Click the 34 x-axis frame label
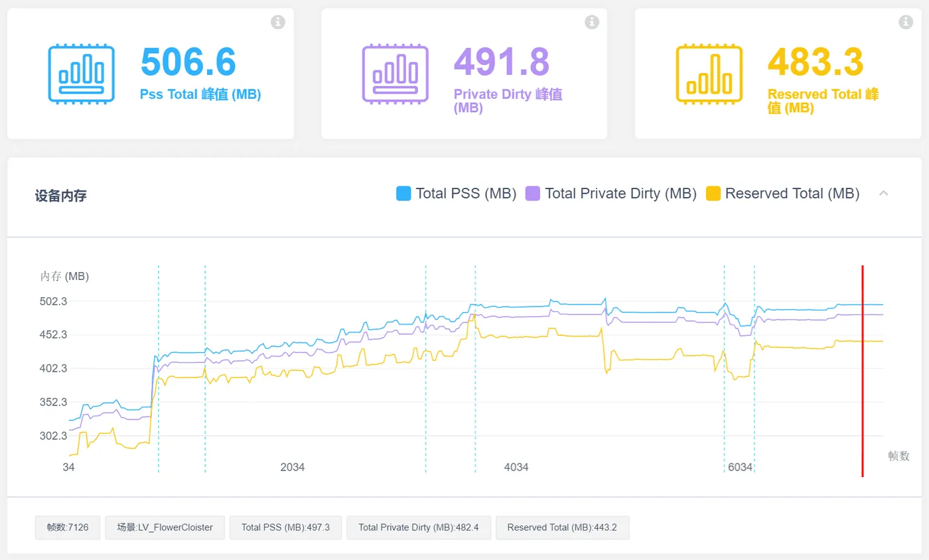 68,467
